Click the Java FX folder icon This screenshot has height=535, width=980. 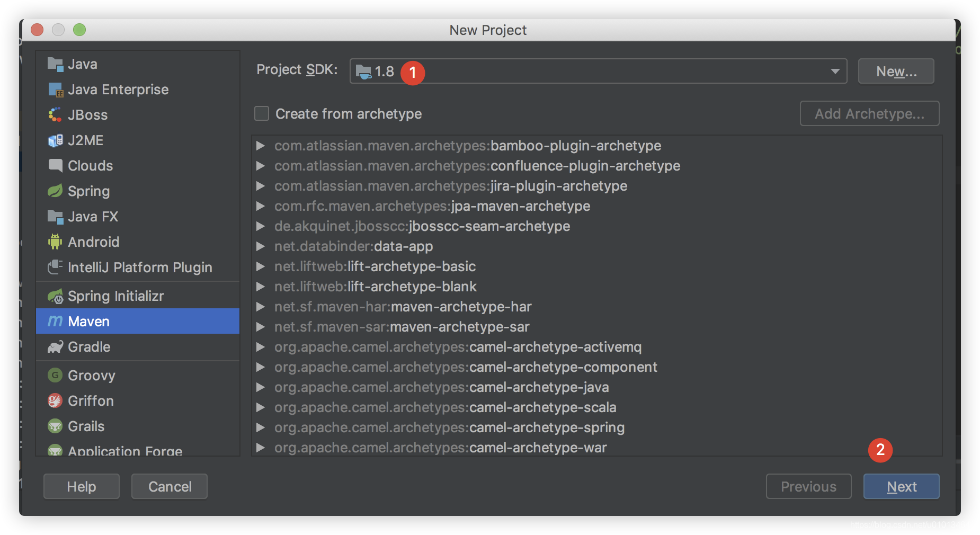point(55,217)
